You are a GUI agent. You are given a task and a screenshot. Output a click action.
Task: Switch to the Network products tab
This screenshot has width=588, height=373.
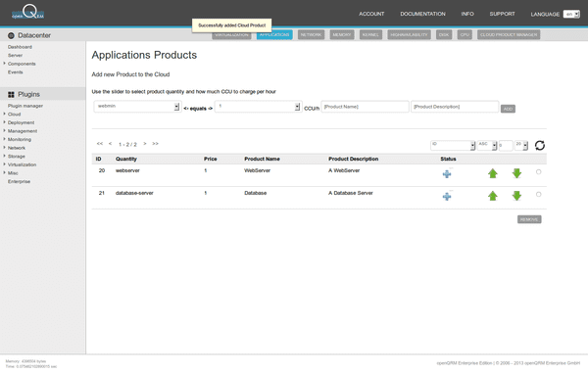coord(311,35)
